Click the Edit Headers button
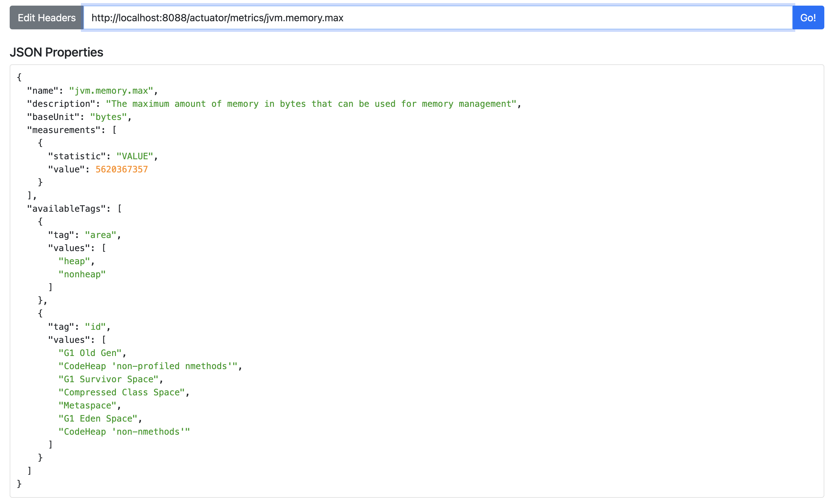The width and height of the screenshot is (829, 504). pyautogui.click(x=47, y=17)
